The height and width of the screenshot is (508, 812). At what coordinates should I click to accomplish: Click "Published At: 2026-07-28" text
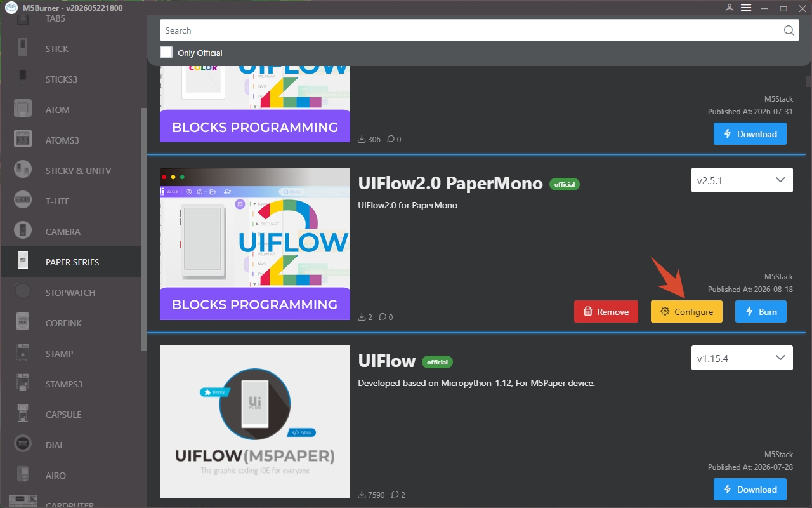coord(750,467)
